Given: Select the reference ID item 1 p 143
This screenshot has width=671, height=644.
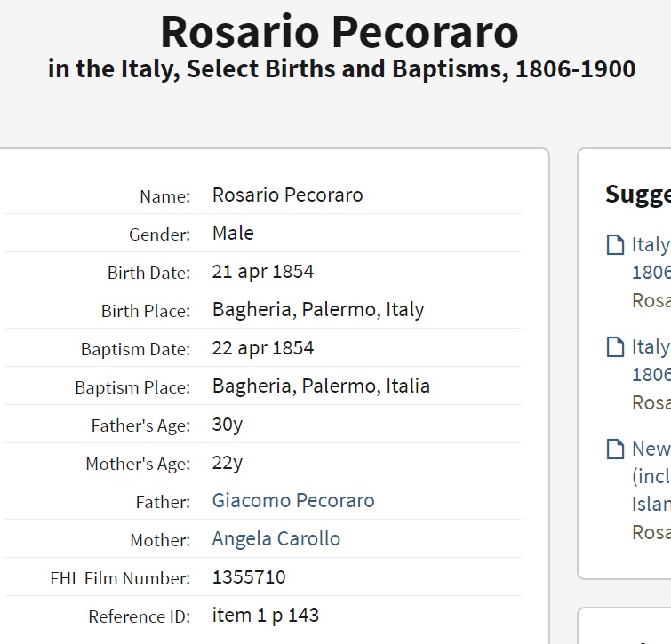Looking at the screenshot, I should (x=265, y=616).
